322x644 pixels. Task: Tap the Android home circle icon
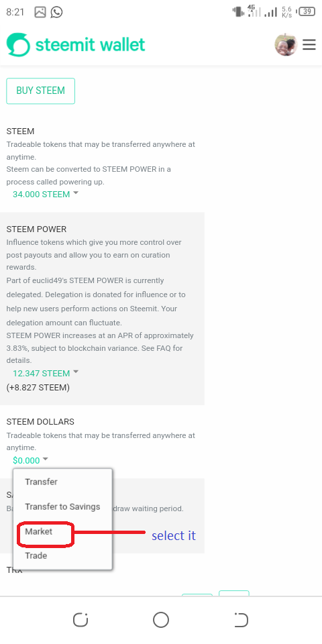pos(161,620)
